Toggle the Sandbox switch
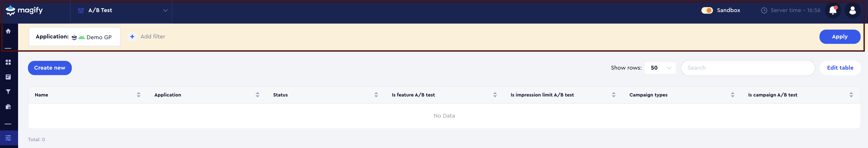868x148 pixels. [707, 10]
